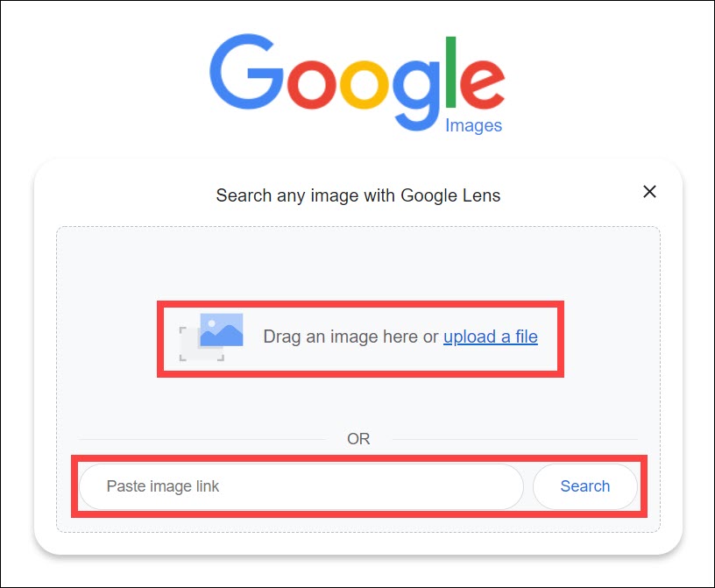Image resolution: width=715 pixels, height=588 pixels.
Task: Click the Search any image with Google Lens heading
Action: [358, 195]
